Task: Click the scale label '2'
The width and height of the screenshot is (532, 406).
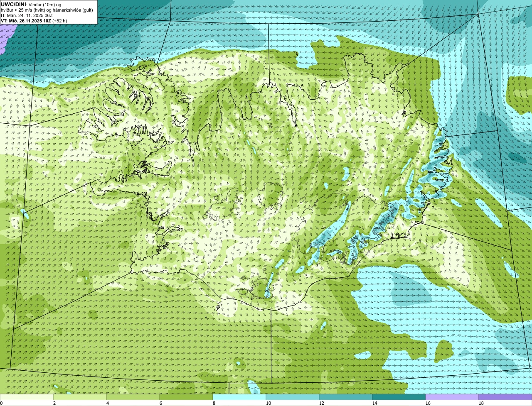Action: [x=54, y=403]
